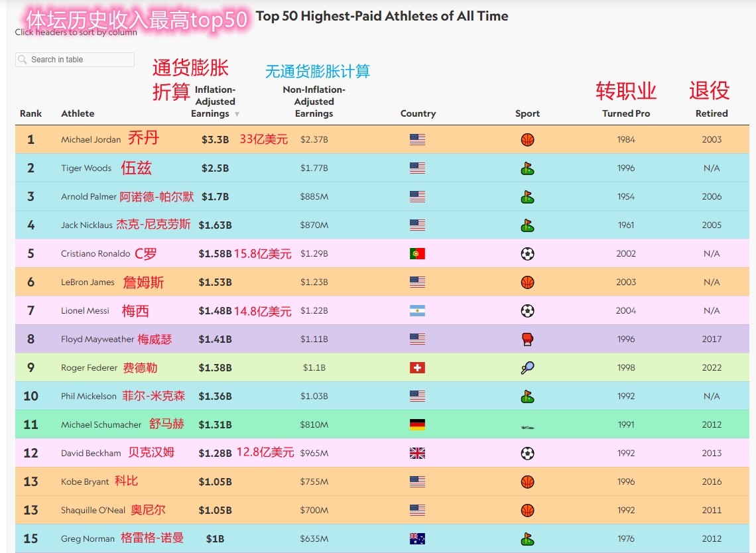Click the US flag in Jack Nicklaus' row
The image size is (756, 553).
(418, 225)
